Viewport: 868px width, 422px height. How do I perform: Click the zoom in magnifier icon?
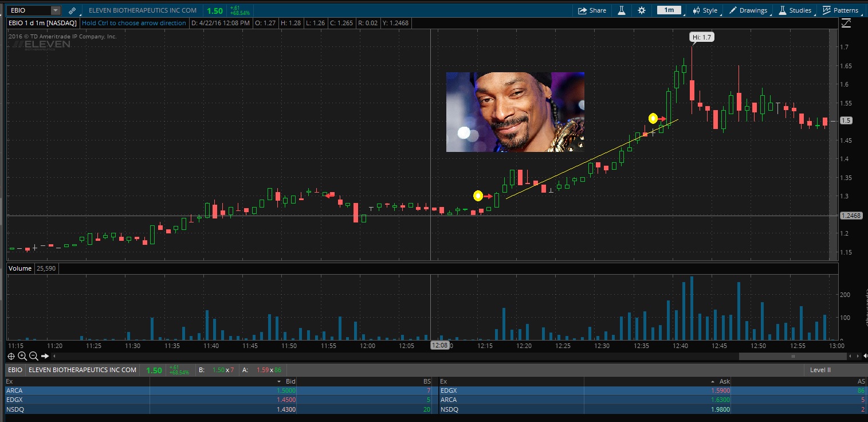coord(22,356)
